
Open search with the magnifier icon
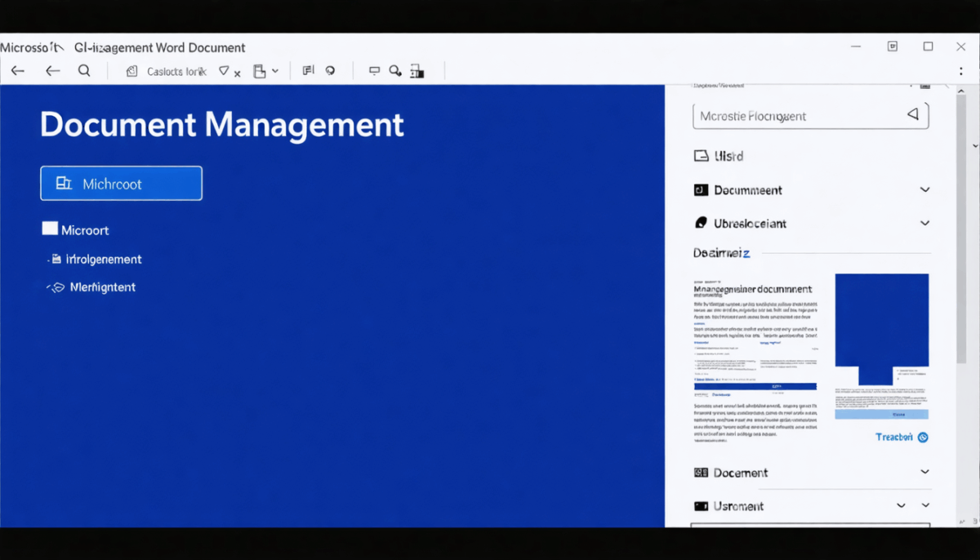tap(84, 71)
